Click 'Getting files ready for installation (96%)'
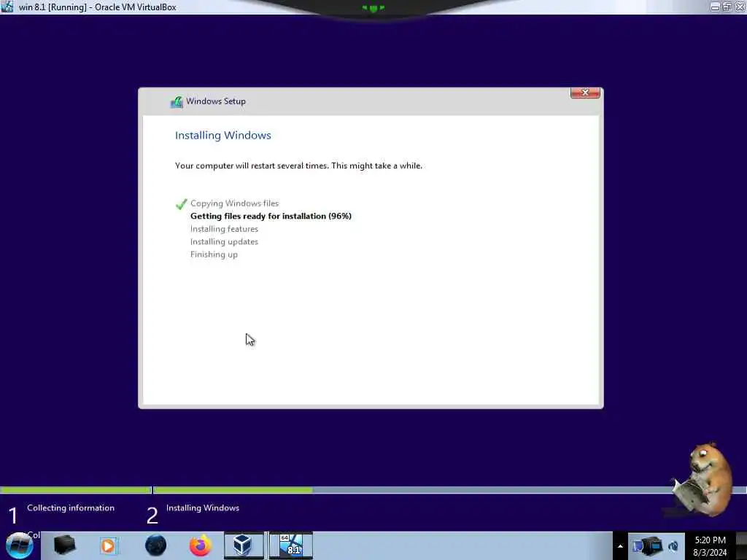Viewport: 747px width, 560px height. click(x=271, y=216)
